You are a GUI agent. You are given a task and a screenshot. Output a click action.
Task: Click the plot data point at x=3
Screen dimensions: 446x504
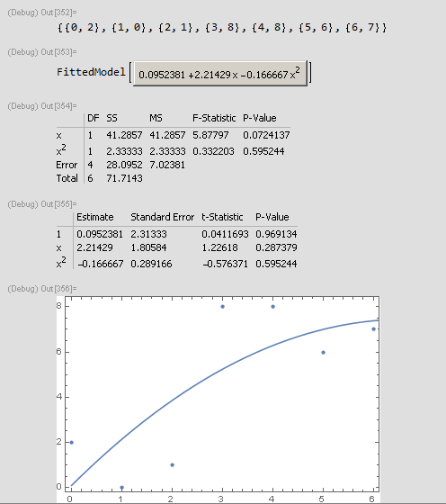222,307
